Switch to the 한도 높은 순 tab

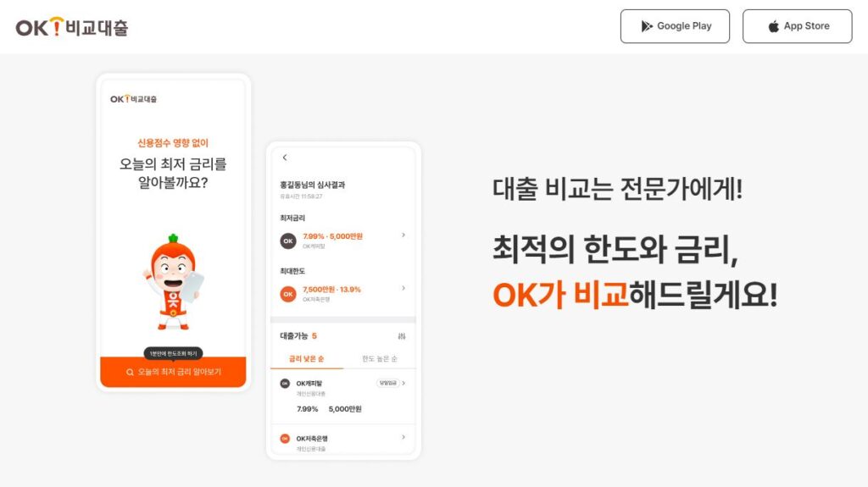tap(380, 358)
